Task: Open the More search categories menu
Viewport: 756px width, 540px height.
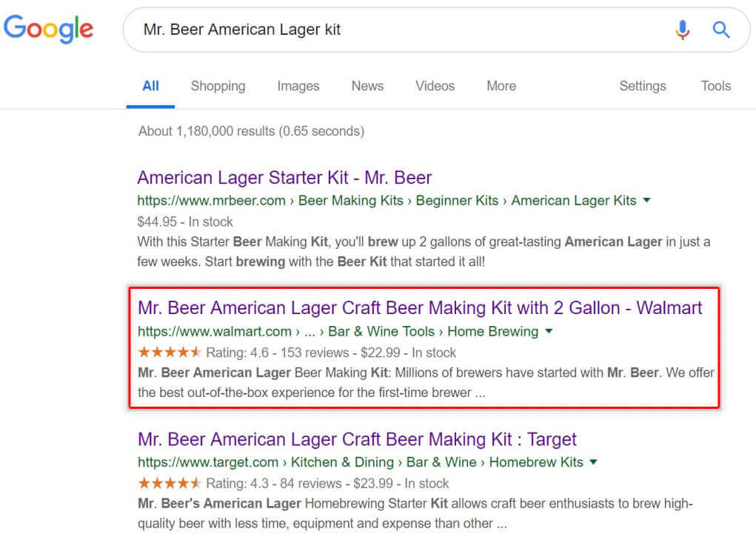Action: 501,86
